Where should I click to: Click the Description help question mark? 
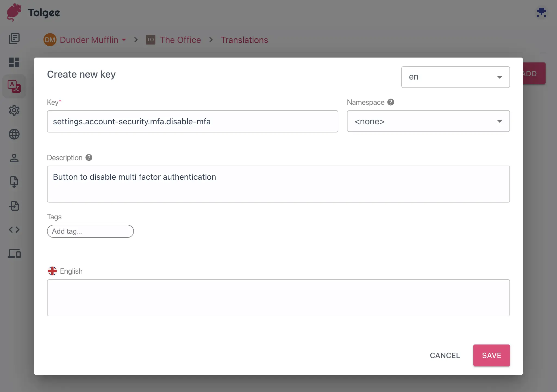click(89, 157)
